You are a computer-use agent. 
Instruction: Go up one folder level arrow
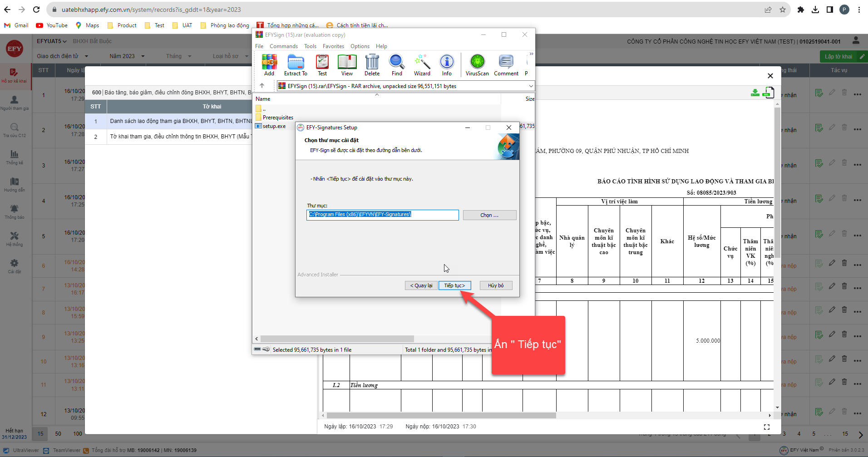pyautogui.click(x=262, y=86)
